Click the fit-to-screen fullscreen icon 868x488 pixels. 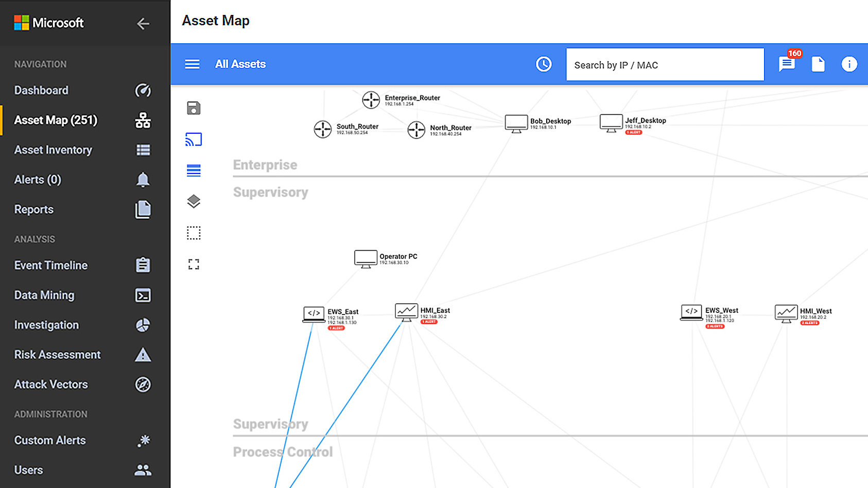click(x=194, y=265)
